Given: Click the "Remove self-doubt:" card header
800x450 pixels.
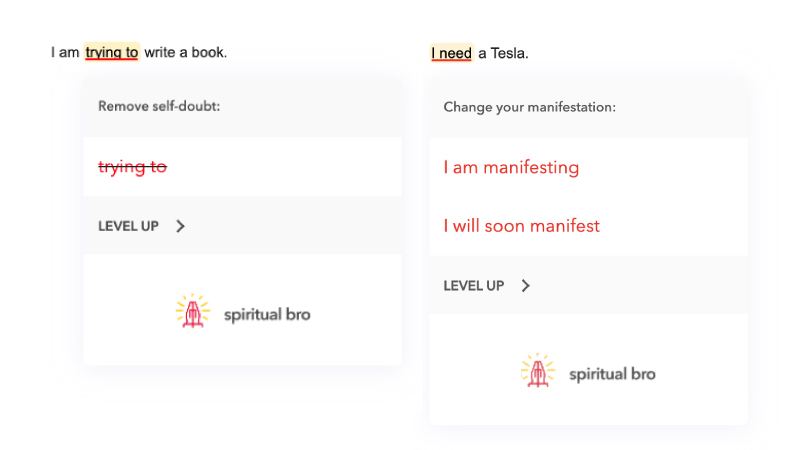Looking at the screenshot, I should click(159, 106).
